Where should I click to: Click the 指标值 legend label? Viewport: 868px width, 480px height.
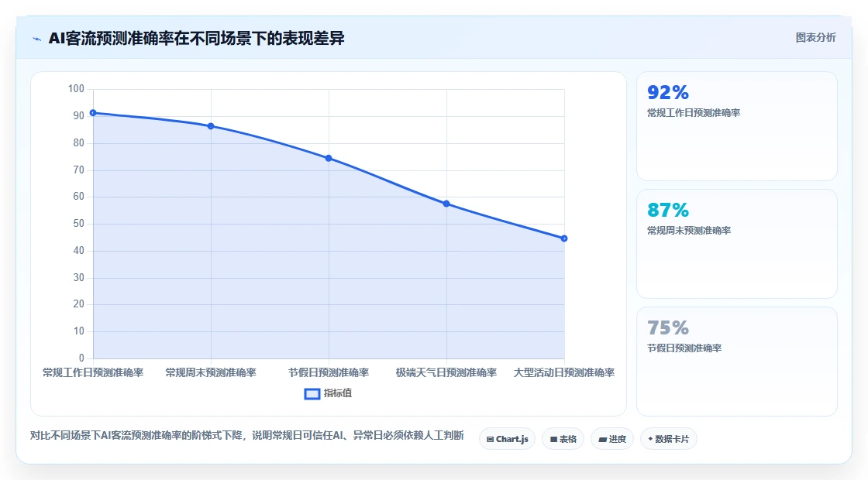[x=338, y=393]
